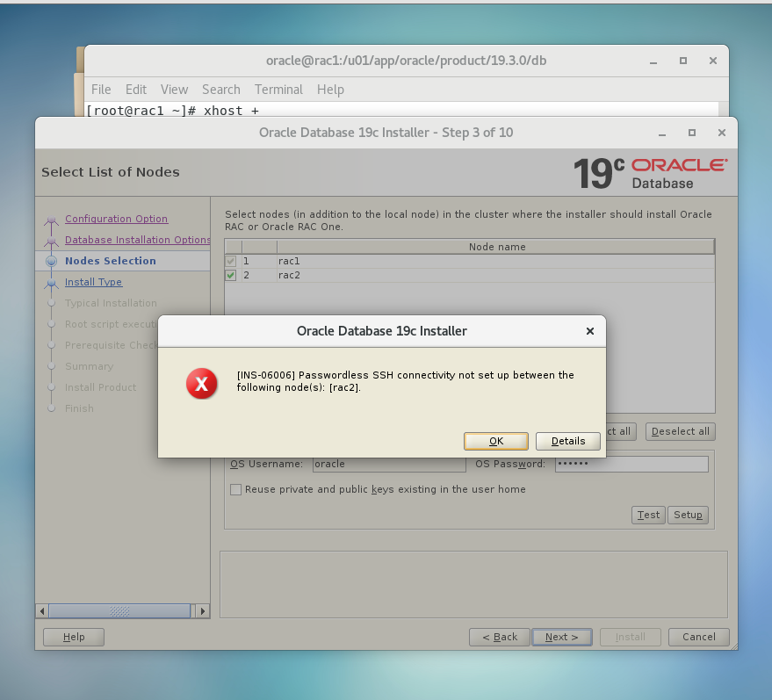Click OK in the error dialog
This screenshot has width=772, height=700.
pyautogui.click(x=496, y=441)
